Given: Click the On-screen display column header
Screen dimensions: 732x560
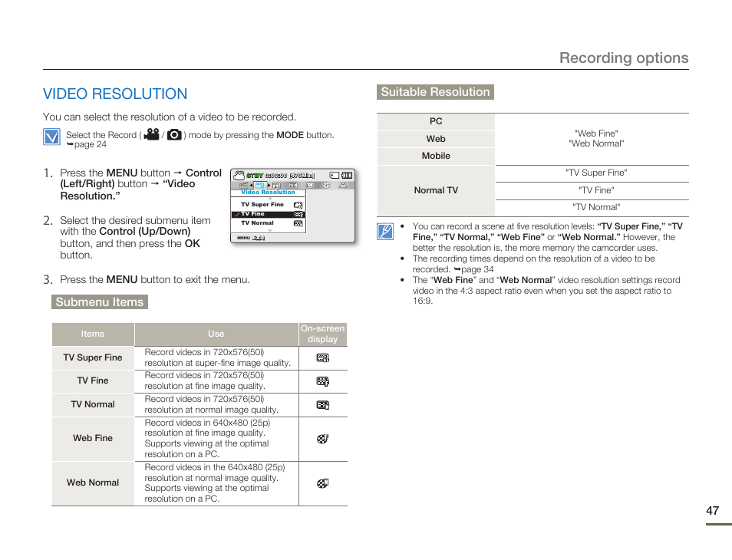Looking at the screenshot, I should (x=322, y=334).
